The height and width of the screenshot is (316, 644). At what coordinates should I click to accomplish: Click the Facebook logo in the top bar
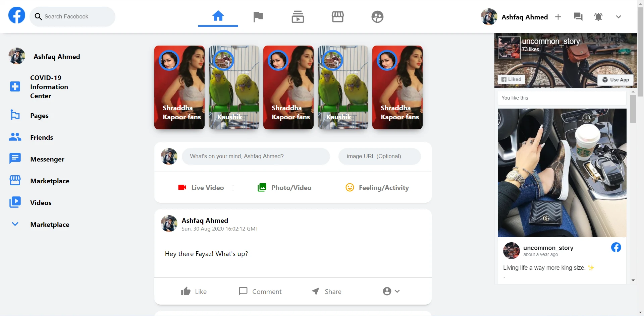click(17, 15)
